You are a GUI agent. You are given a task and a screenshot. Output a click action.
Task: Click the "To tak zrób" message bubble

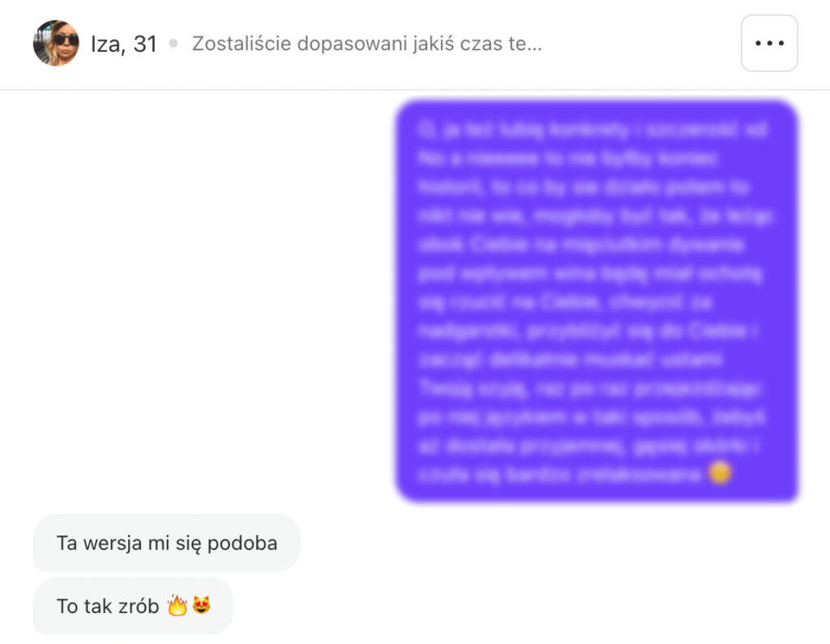134,606
